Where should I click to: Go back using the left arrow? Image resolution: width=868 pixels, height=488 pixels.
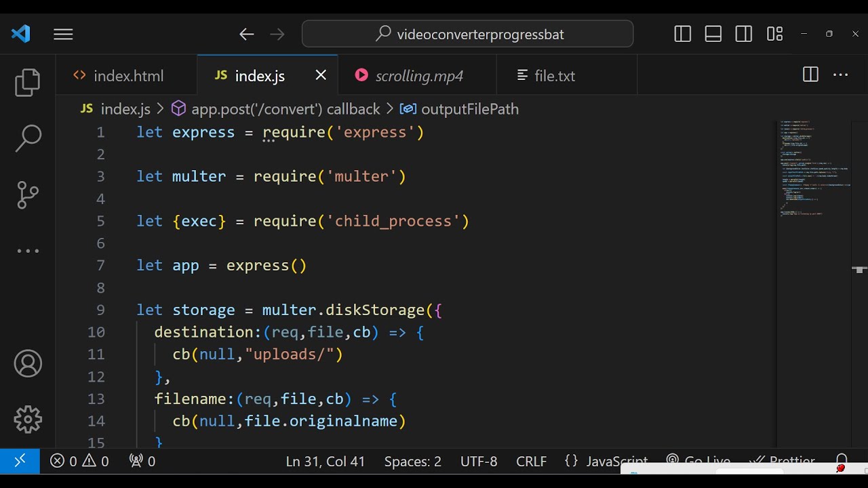pos(246,34)
